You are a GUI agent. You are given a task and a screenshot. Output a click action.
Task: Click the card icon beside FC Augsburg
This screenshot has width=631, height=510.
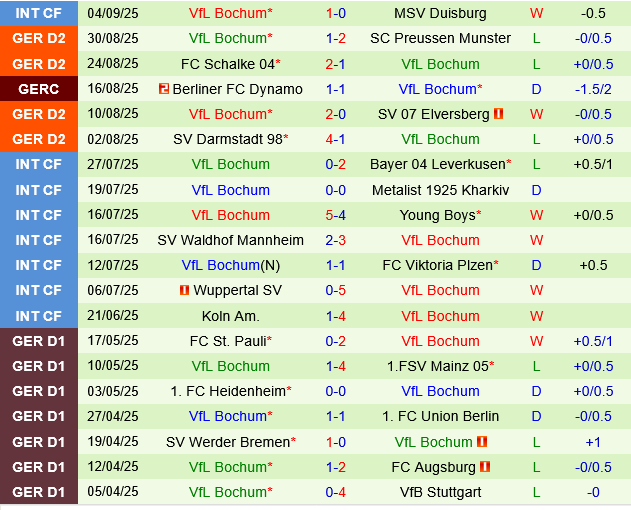point(486,467)
